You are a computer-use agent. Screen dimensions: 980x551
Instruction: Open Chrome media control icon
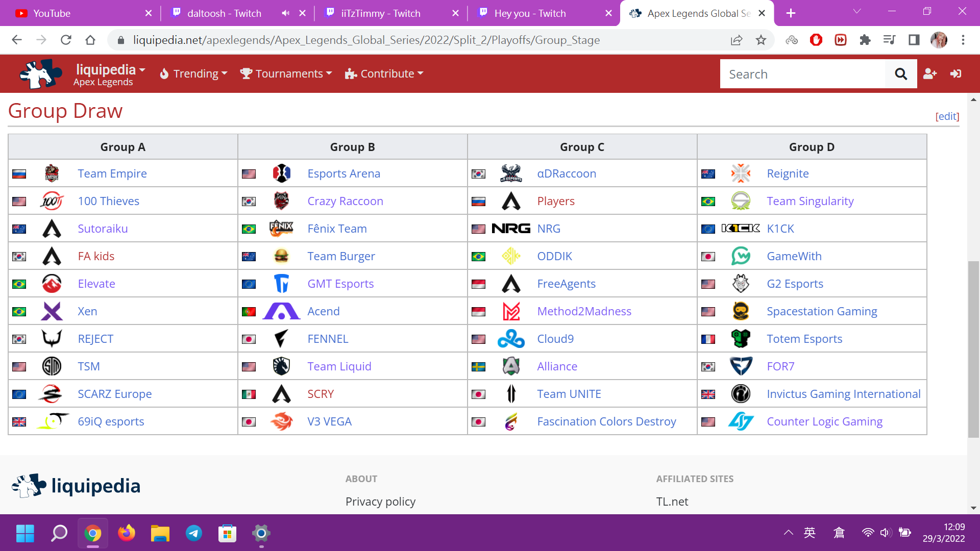(890, 40)
